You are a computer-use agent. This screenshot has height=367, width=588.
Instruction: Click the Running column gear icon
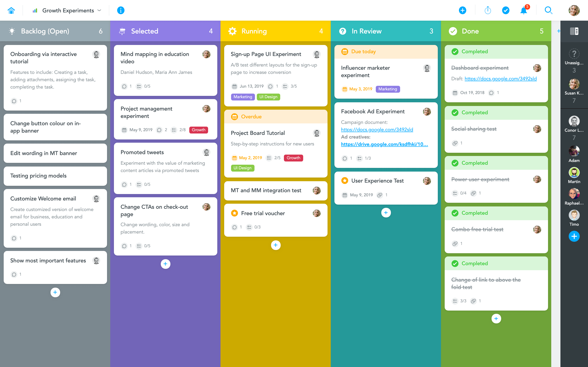coord(232,31)
